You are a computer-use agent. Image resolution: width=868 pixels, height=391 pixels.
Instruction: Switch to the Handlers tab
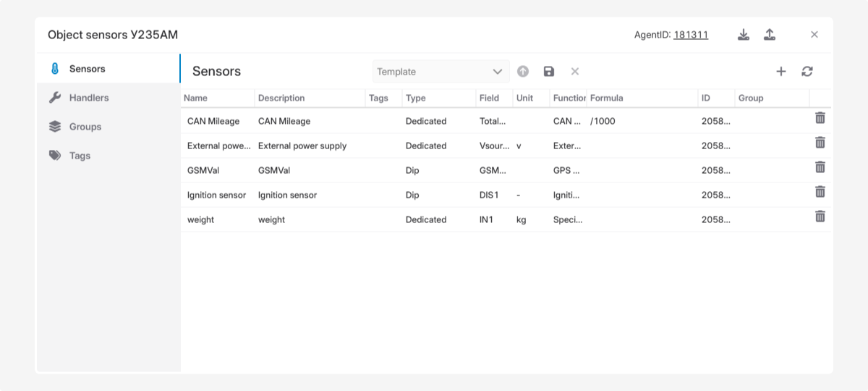point(88,98)
